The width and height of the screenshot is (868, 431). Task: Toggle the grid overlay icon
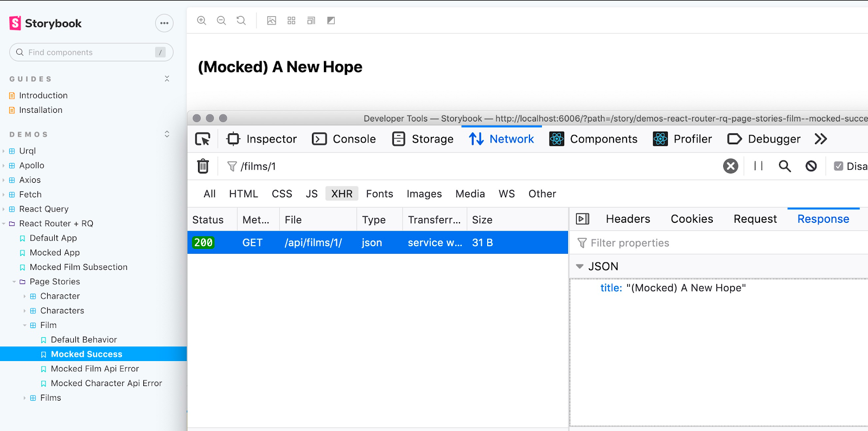[291, 21]
